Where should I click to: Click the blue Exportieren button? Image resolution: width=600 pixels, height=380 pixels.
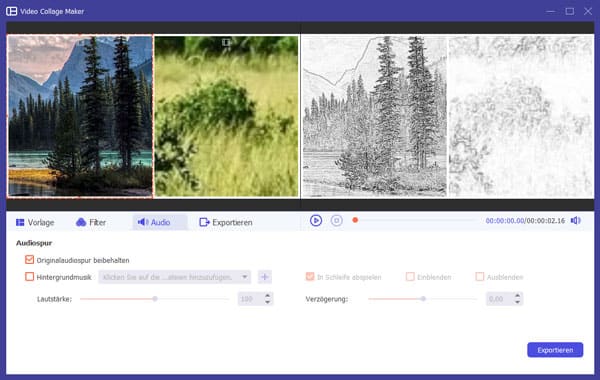555,350
